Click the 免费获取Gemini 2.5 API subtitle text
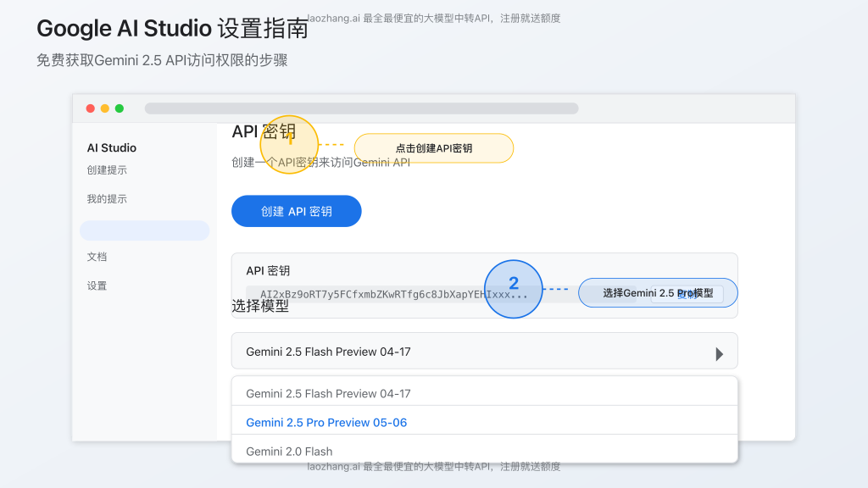868x488 pixels. tap(162, 60)
